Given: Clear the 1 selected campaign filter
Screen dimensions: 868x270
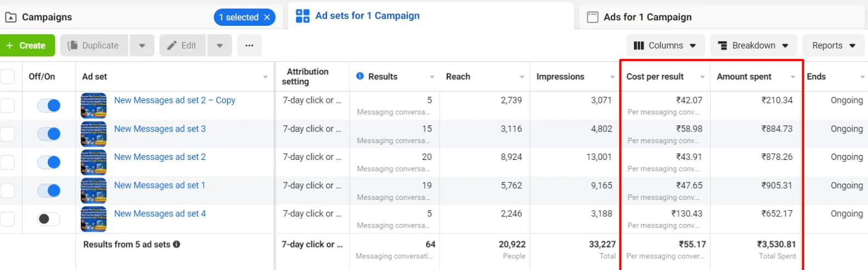Looking at the screenshot, I should (267, 18).
